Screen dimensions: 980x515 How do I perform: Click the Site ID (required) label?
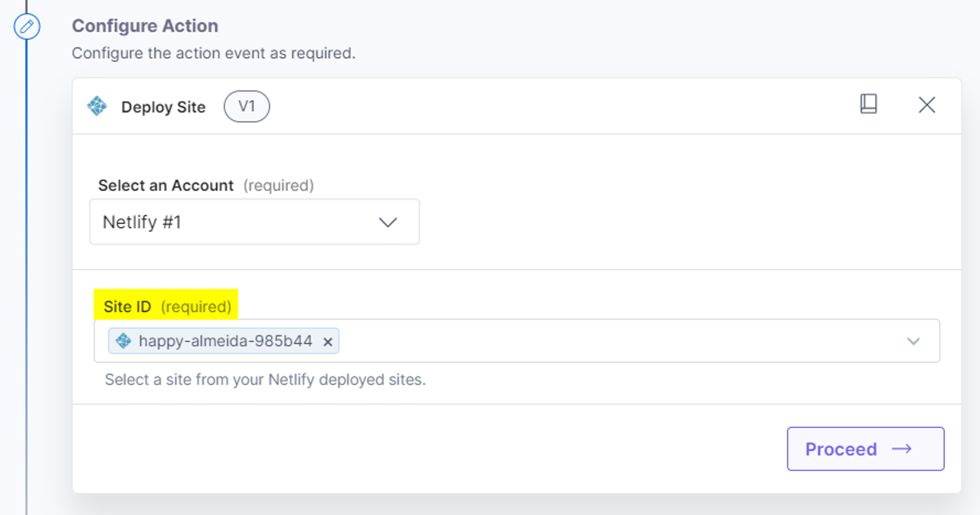click(167, 306)
